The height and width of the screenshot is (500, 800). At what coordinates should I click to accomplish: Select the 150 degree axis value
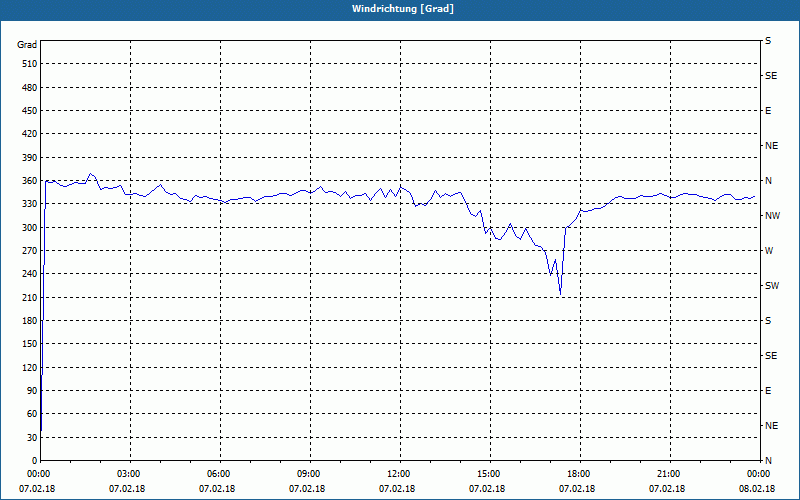click(30, 344)
